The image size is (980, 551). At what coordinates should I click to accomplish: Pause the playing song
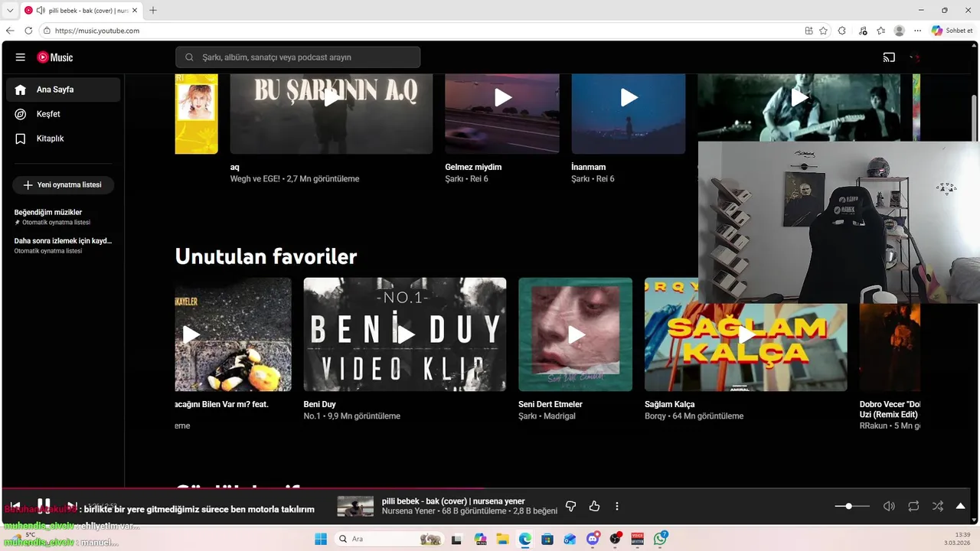pyautogui.click(x=44, y=505)
